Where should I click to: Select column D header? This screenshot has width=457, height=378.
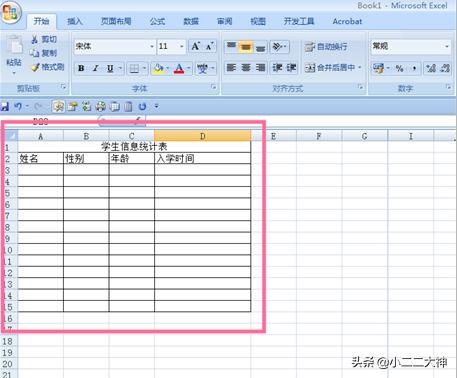[x=203, y=136]
